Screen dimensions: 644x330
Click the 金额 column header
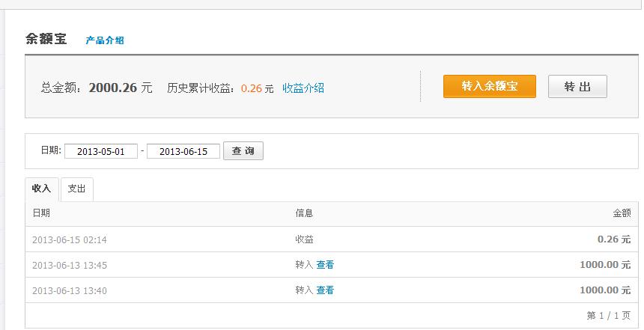click(x=622, y=213)
